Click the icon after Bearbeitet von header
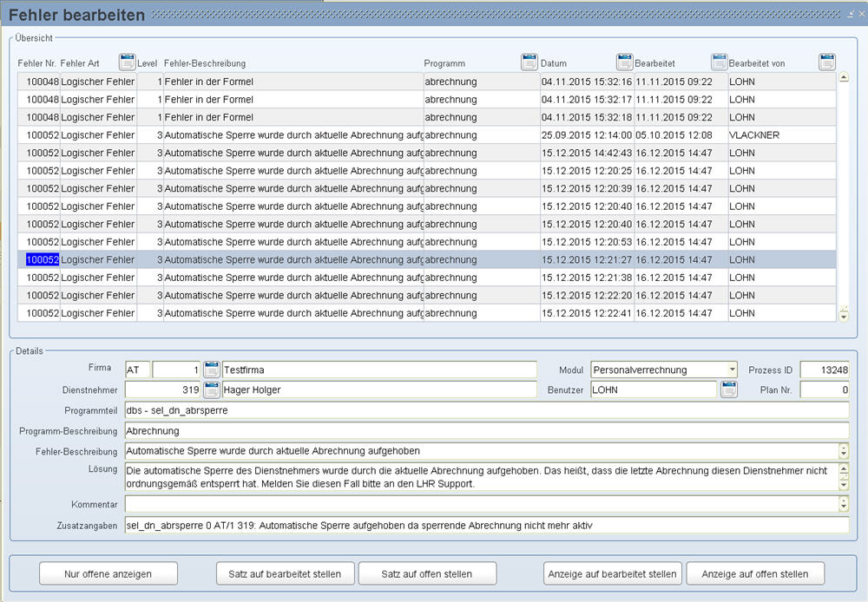This screenshot has width=868, height=602. tap(827, 62)
